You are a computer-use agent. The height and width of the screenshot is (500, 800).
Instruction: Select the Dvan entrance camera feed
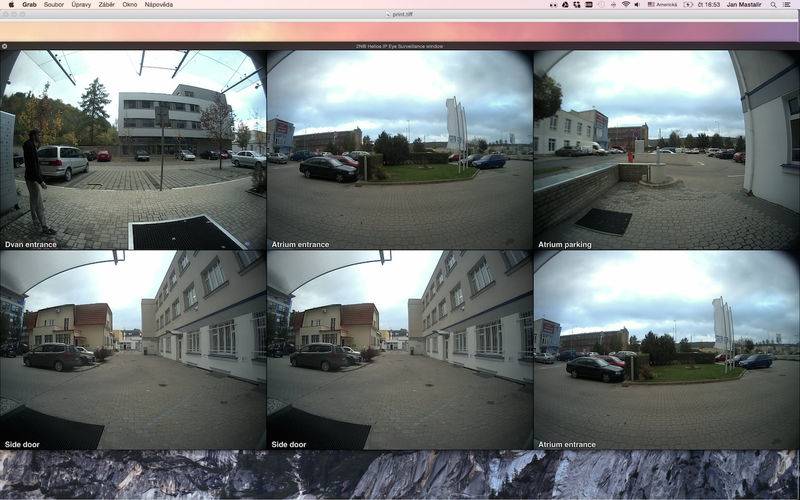[133, 148]
